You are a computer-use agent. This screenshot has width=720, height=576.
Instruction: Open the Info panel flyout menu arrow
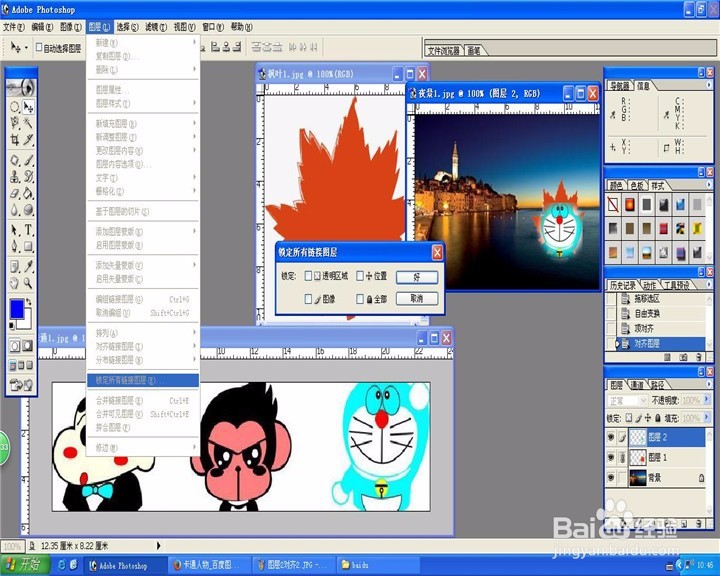tap(709, 85)
